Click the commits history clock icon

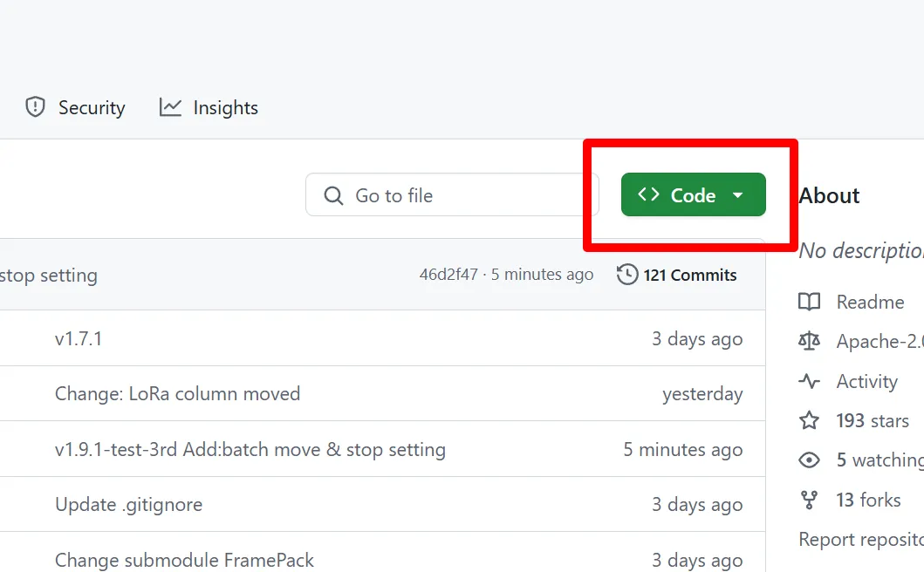coord(627,275)
